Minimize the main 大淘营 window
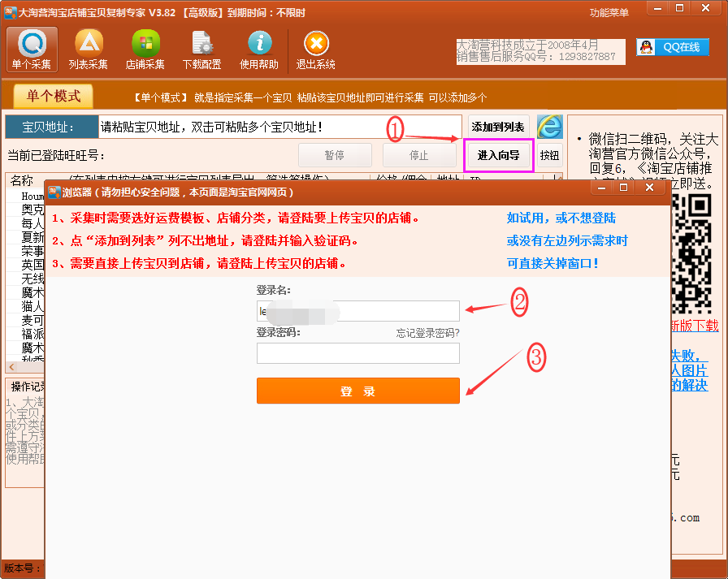 click(657, 8)
